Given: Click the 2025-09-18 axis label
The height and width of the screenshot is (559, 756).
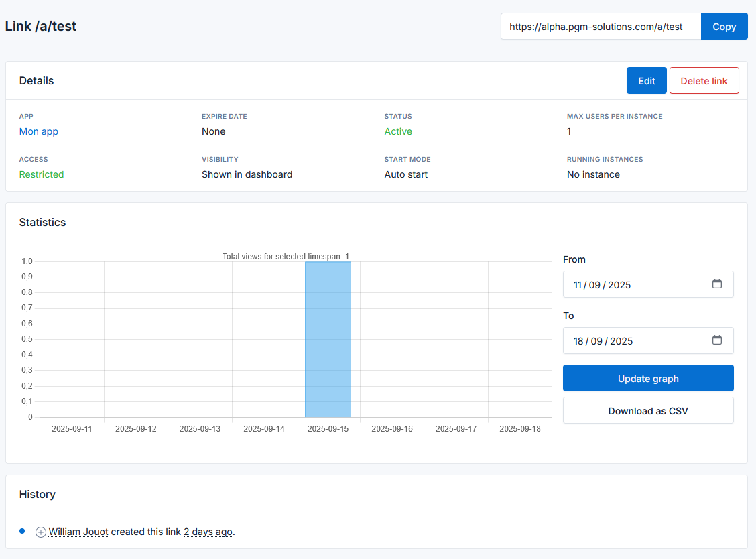Looking at the screenshot, I should [520, 429].
